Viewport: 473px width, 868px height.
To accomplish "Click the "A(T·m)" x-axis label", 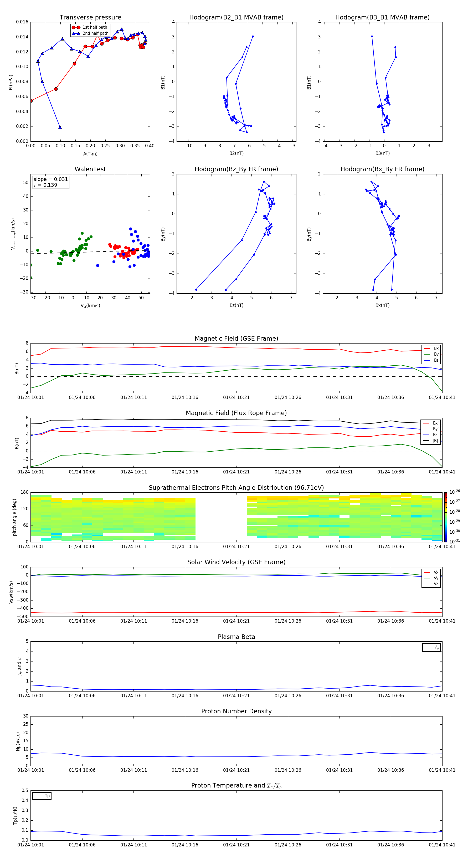I will point(90,154).
